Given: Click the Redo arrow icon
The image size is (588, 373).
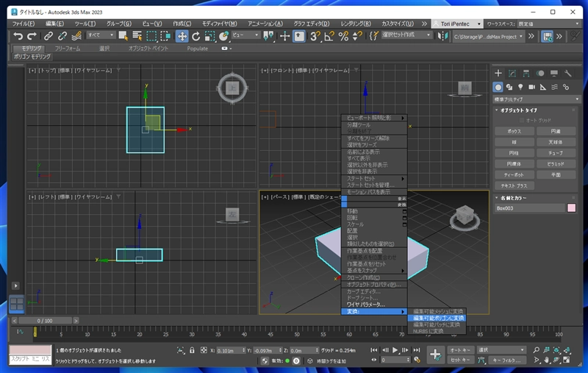Looking at the screenshot, I should 32,36.
